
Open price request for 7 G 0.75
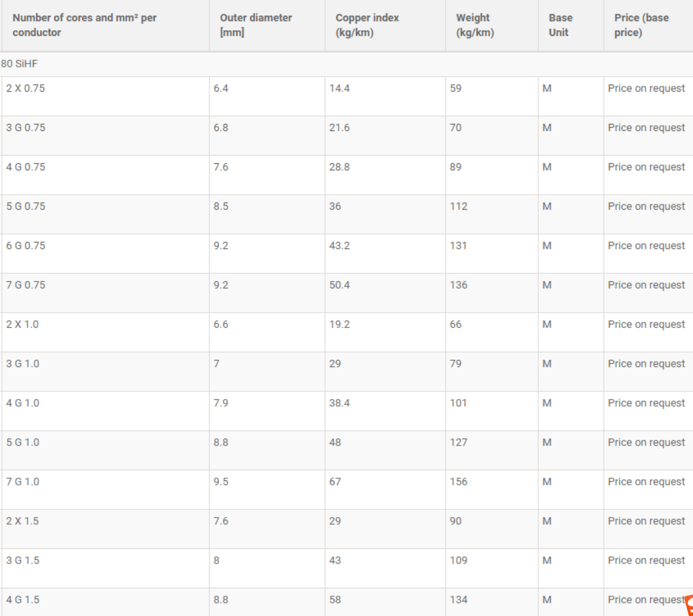point(646,285)
